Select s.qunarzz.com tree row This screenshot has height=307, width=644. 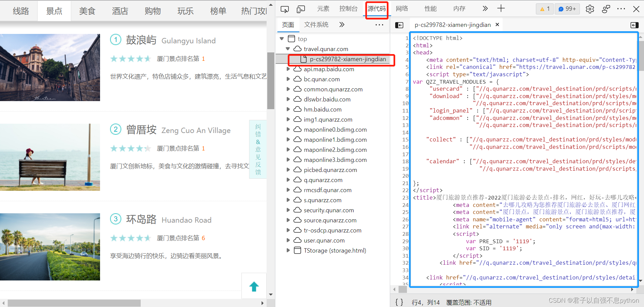click(332, 200)
